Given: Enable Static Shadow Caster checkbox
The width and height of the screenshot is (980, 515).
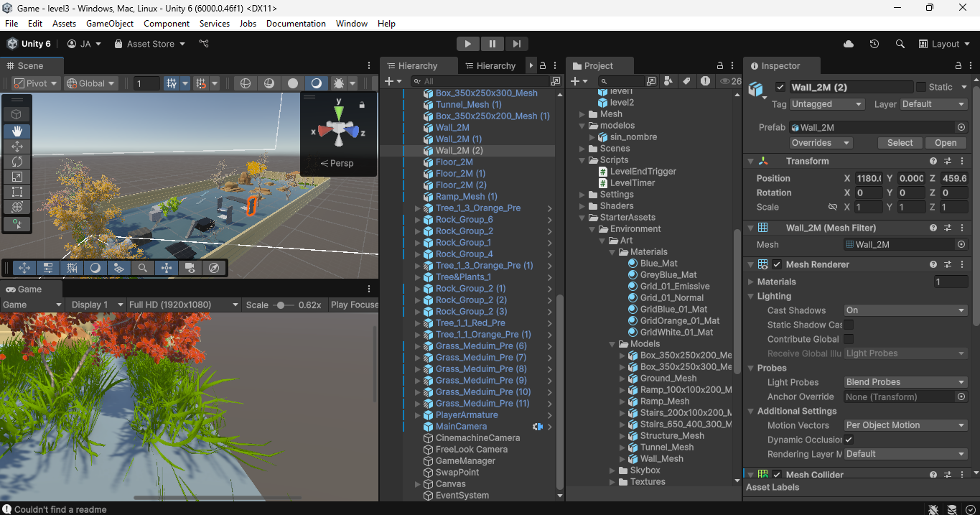Looking at the screenshot, I should (x=849, y=325).
